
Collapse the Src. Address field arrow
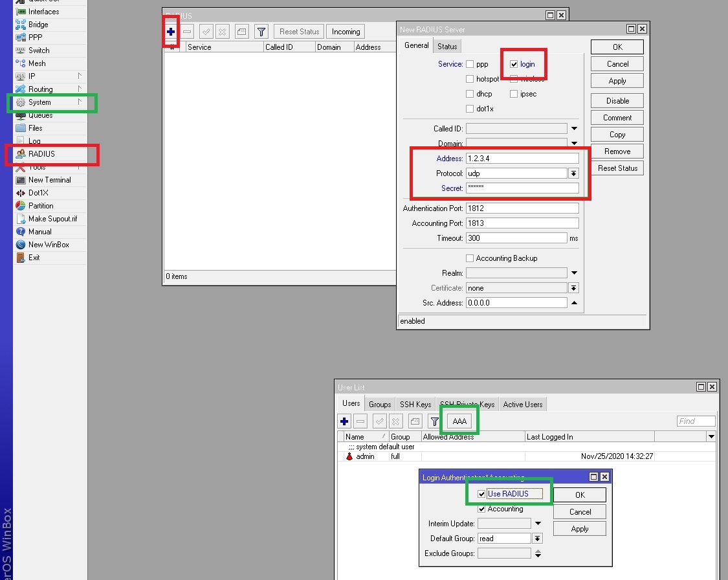pyautogui.click(x=575, y=303)
